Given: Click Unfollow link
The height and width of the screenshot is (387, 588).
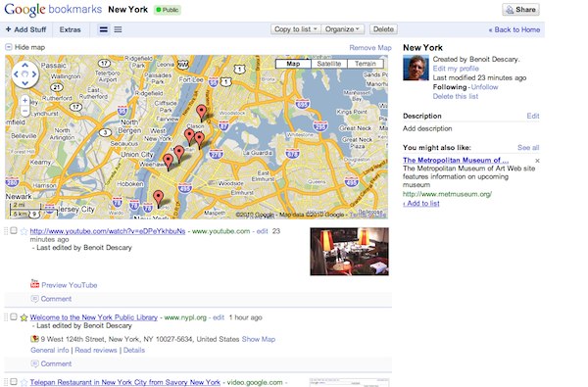Looking at the screenshot, I should (x=484, y=87).
